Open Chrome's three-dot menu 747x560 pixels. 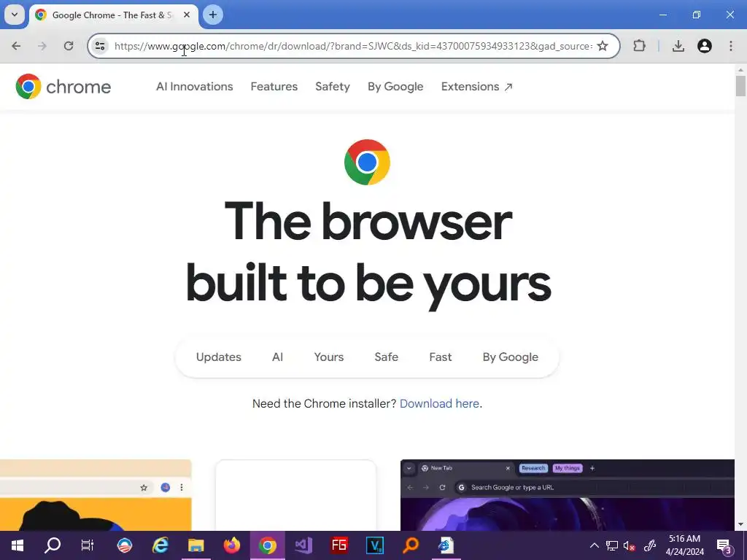point(731,46)
